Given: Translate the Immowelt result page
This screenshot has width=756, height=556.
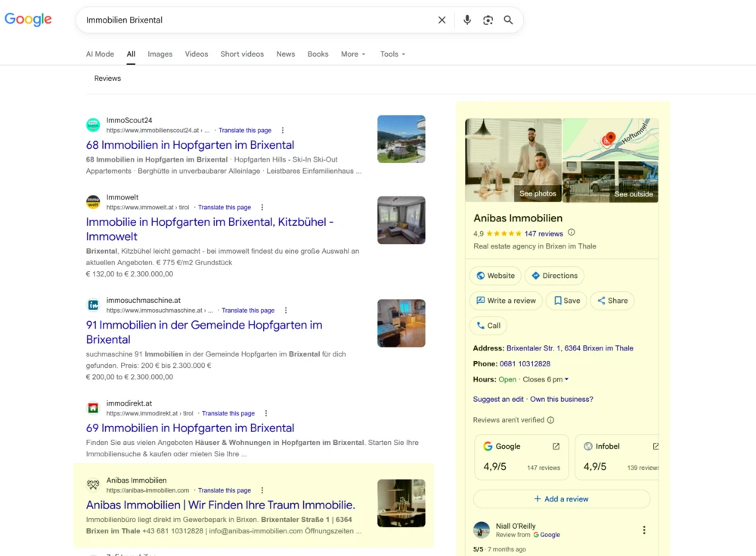Looking at the screenshot, I should click(x=225, y=207).
